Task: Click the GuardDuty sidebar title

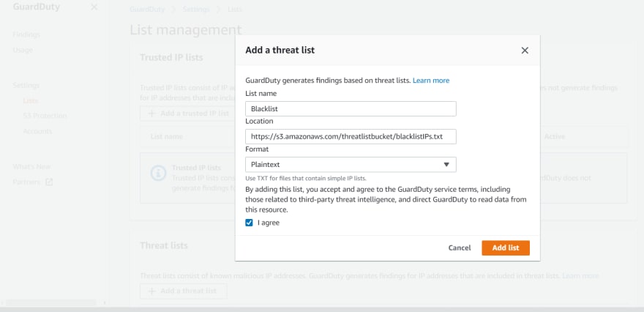Action: point(36,7)
